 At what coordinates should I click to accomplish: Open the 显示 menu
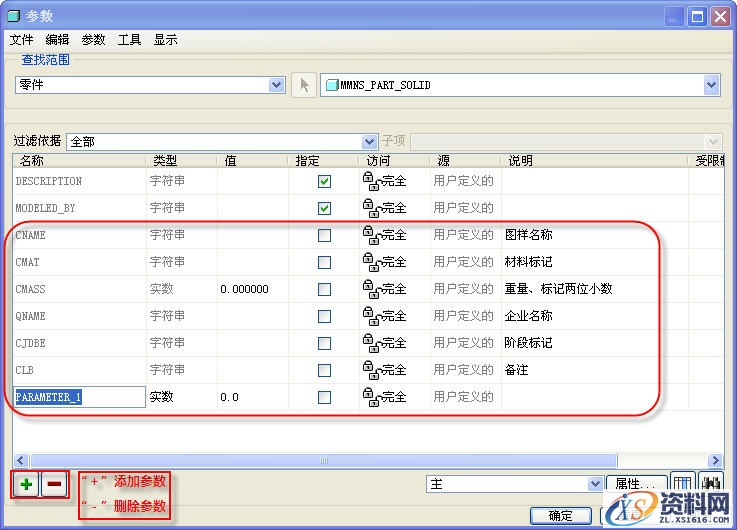(x=165, y=40)
